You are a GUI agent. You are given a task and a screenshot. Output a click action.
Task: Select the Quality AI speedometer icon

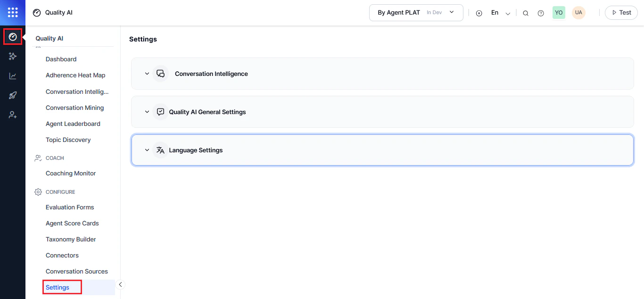click(x=12, y=36)
